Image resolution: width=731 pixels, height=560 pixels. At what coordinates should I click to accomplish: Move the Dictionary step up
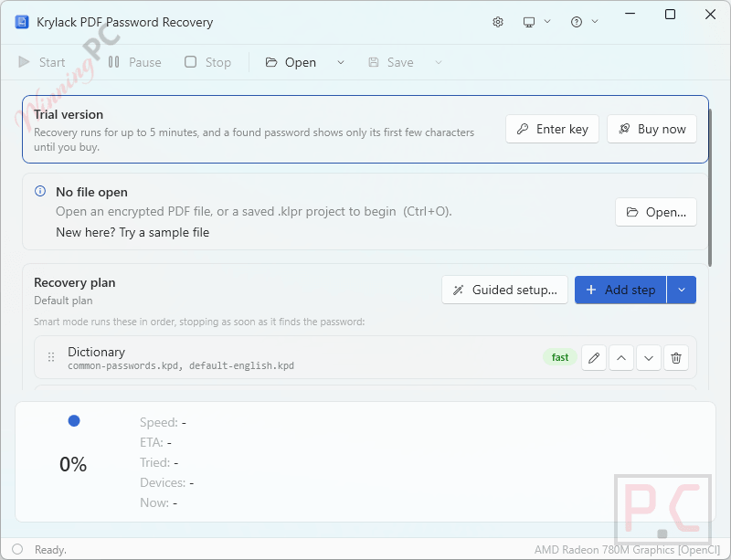point(621,358)
